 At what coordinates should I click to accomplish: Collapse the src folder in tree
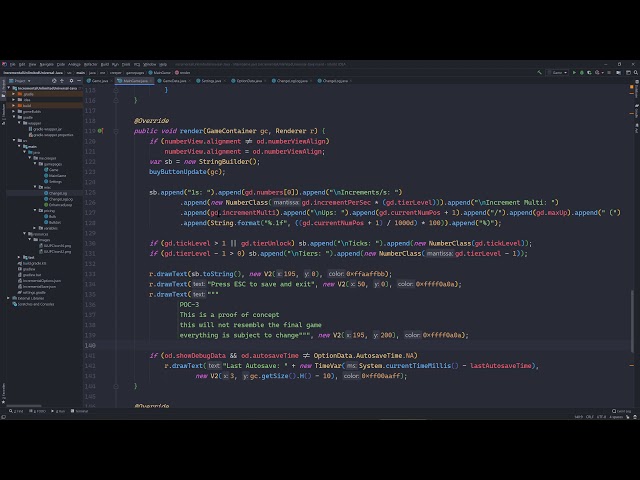click(x=14, y=140)
